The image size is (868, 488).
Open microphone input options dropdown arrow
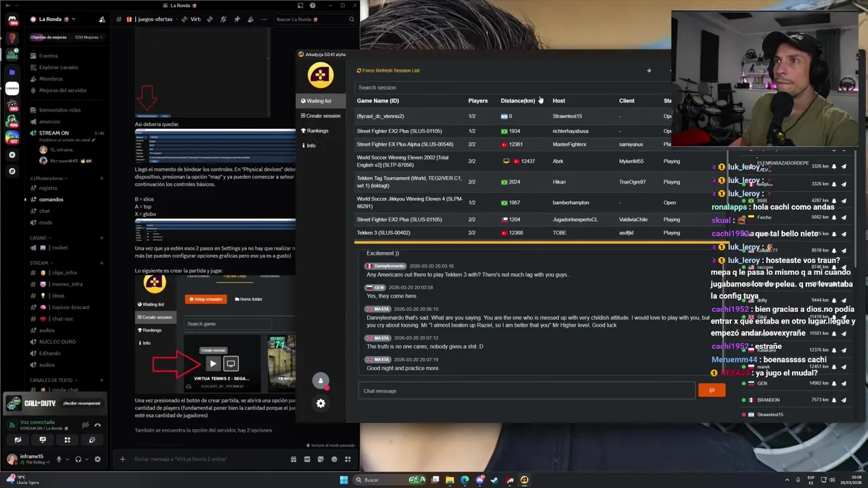(x=66, y=459)
